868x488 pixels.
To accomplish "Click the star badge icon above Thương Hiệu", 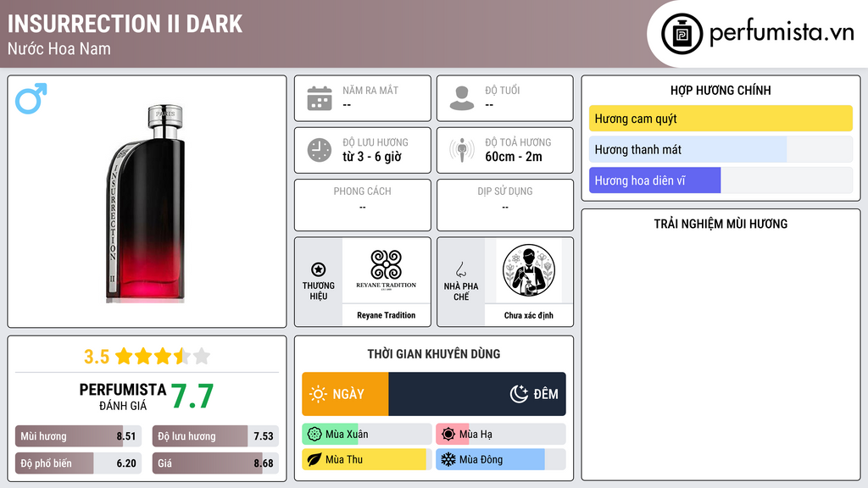I will click(319, 269).
